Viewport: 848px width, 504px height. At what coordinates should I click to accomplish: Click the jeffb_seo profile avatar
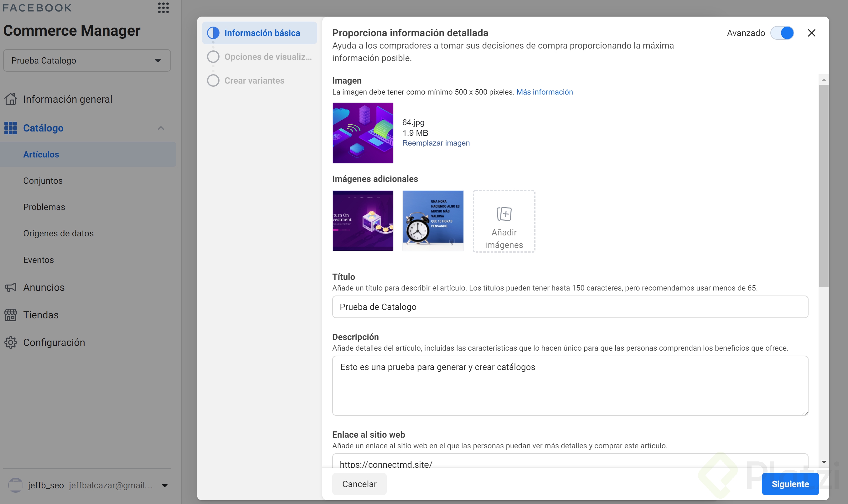tap(15, 485)
